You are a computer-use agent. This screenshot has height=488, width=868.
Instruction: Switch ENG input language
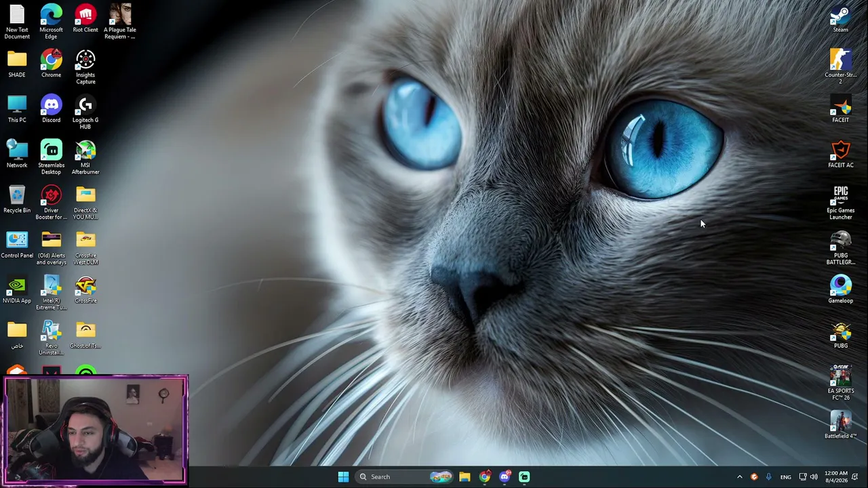pos(785,476)
